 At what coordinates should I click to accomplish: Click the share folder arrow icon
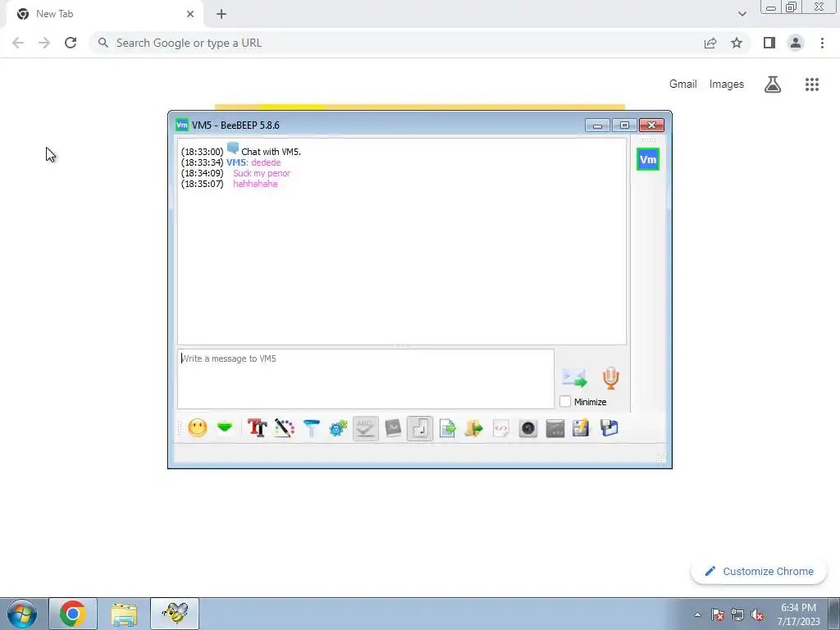click(474, 428)
